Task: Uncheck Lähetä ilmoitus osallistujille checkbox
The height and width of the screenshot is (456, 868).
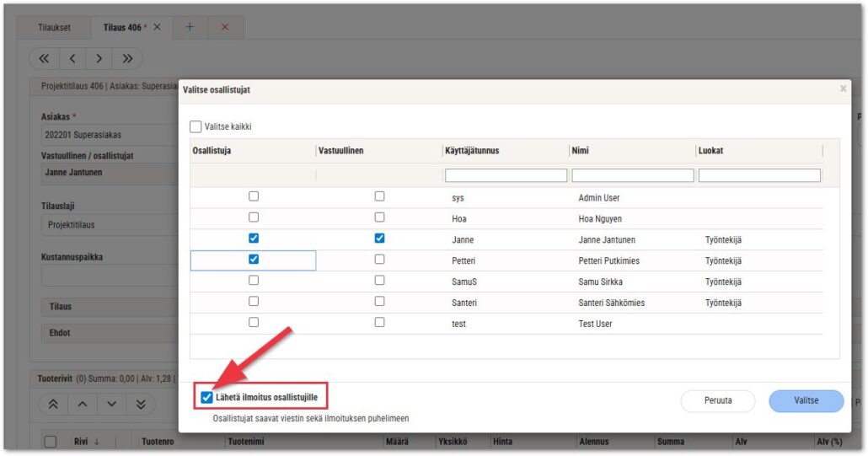Action: coord(207,397)
